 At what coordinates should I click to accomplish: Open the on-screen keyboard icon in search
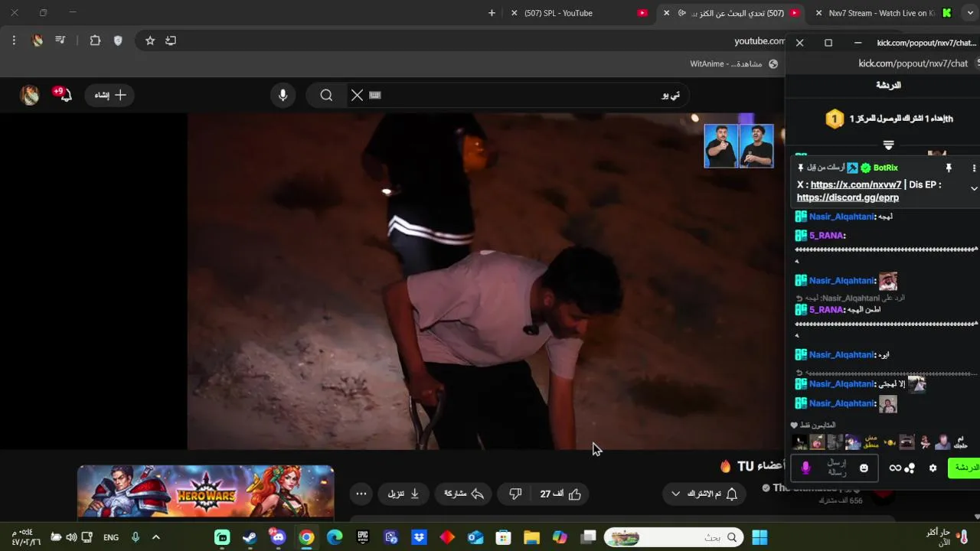coord(374,95)
